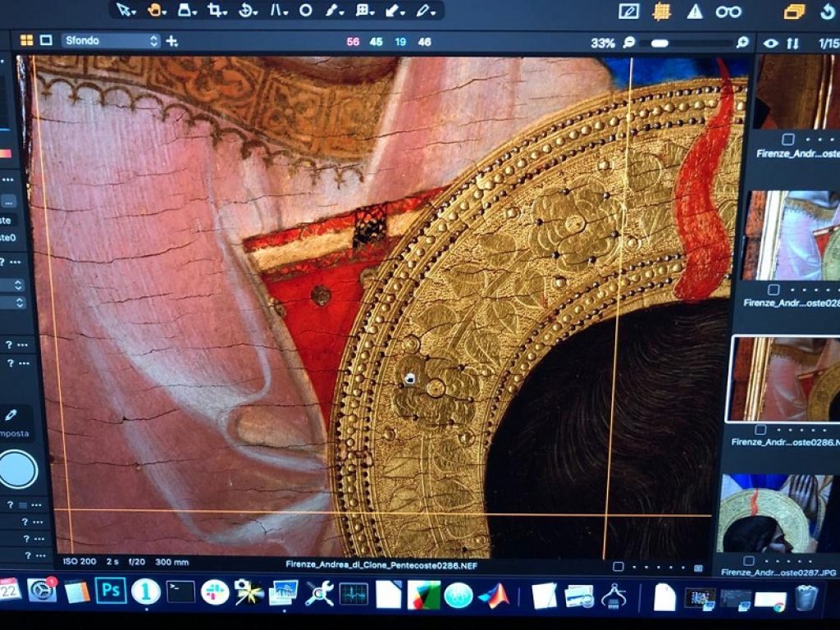Select the pointer cursor tool
The width and height of the screenshot is (840, 630).
[121, 11]
